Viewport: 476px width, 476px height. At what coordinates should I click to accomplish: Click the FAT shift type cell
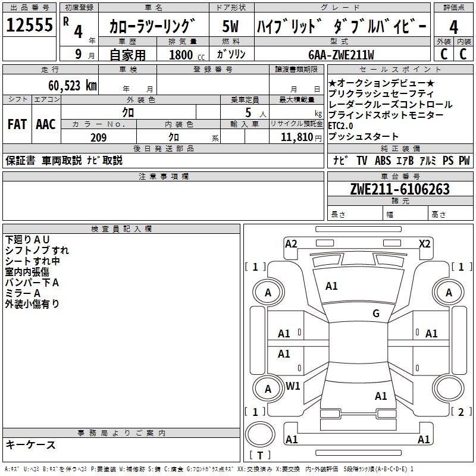pyautogui.click(x=17, y=124)
